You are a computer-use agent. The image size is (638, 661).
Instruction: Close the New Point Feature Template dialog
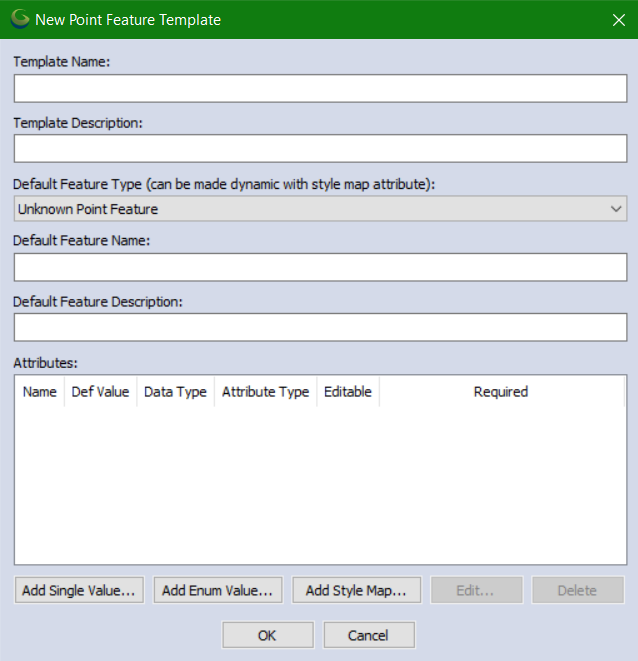[617, 19]
